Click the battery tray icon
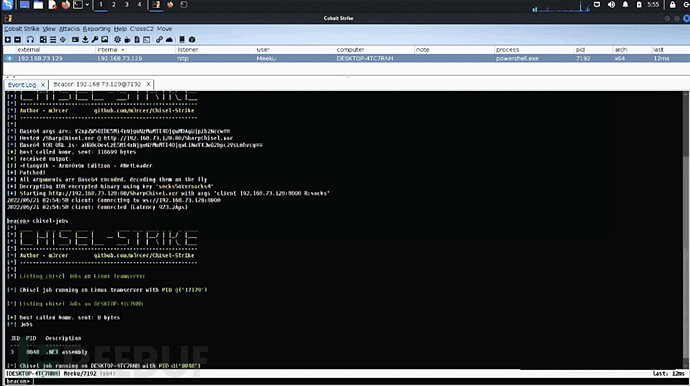The image size is (690, 386). point(639,5)
